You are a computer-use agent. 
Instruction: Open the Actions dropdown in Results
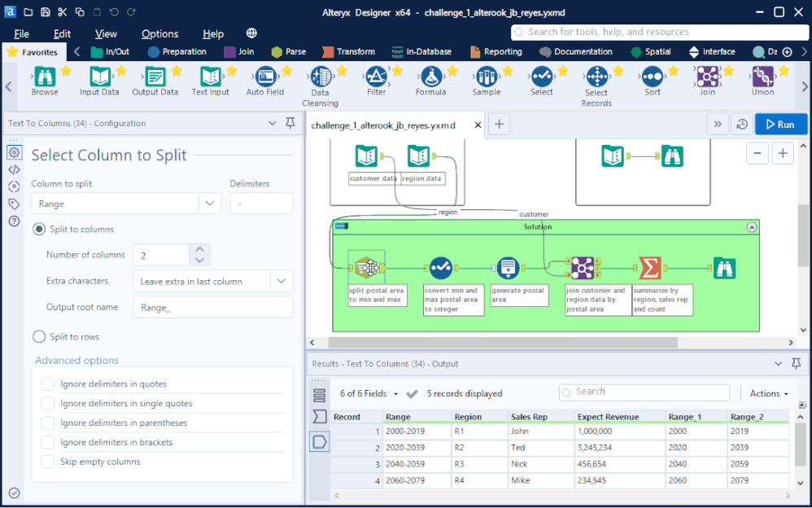click(x=769, y=394)
